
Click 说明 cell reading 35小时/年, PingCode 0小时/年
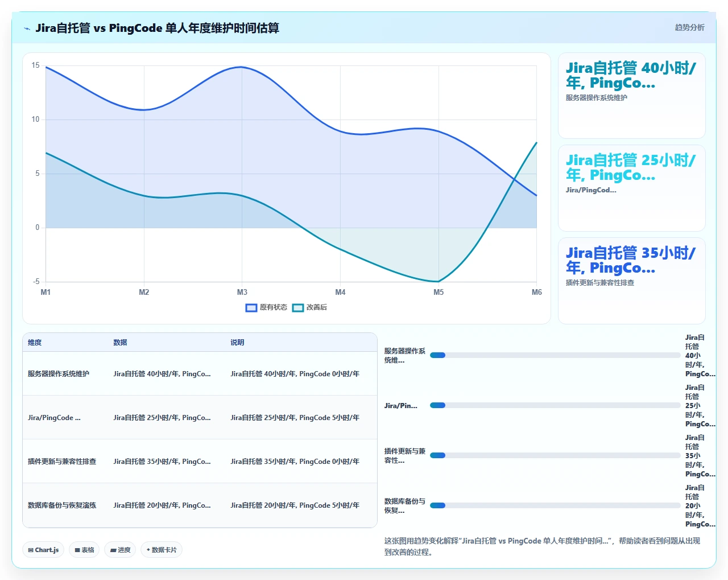click(295, 462)
